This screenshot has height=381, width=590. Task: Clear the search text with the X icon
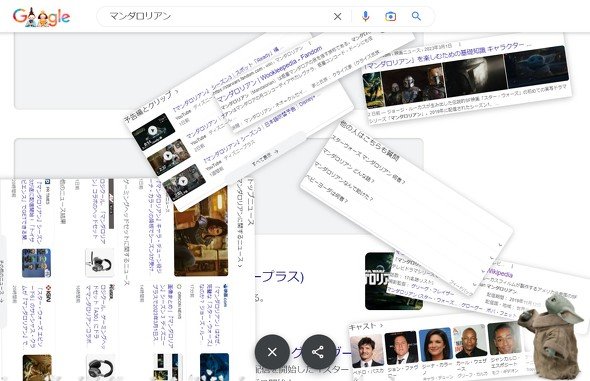point(338,17)
